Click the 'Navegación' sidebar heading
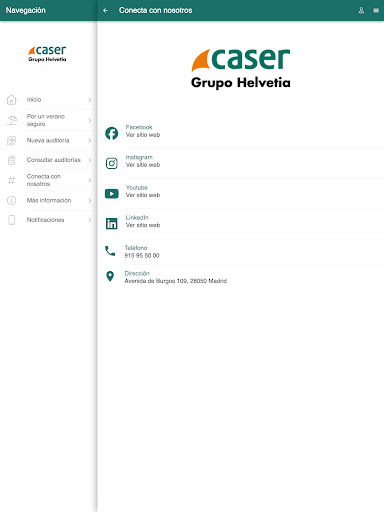 click(26, 10)
